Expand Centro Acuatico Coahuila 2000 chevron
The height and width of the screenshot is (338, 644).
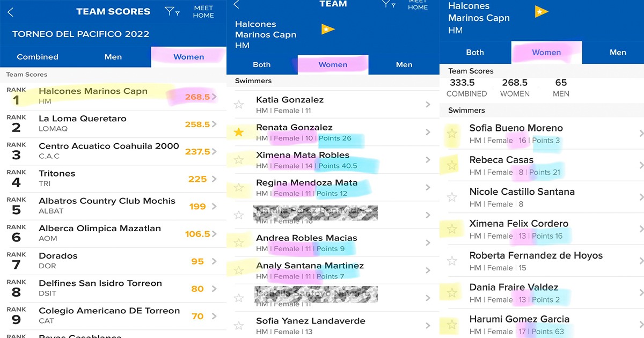click(215, 152)
